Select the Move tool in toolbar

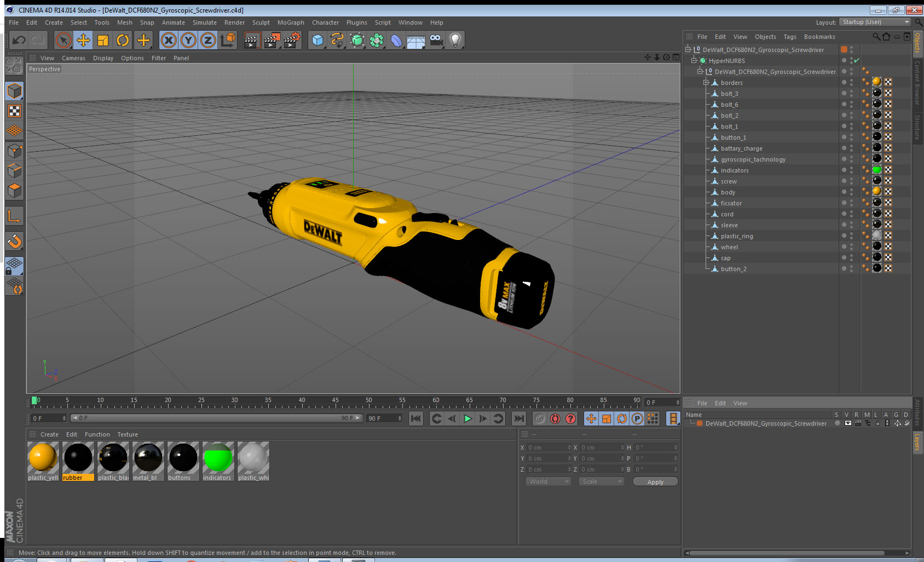(x=83, y=40)
